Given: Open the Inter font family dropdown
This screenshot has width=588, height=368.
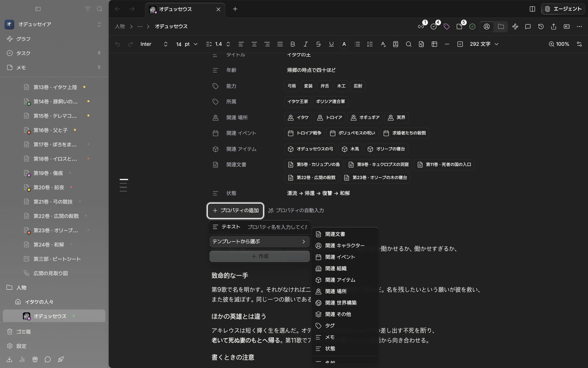Looking at the screenshot, I should pos(154,44).
